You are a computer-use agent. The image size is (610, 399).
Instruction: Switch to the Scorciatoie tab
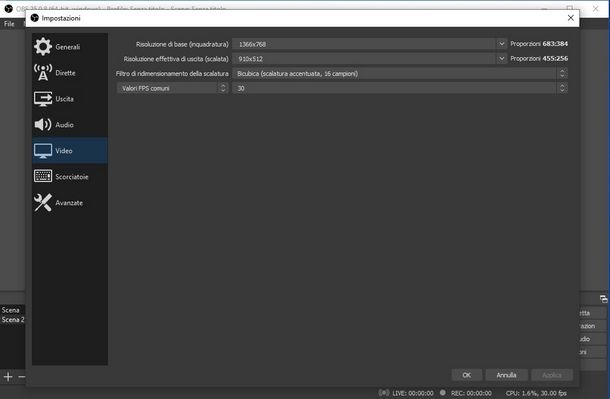pos(70,177)
